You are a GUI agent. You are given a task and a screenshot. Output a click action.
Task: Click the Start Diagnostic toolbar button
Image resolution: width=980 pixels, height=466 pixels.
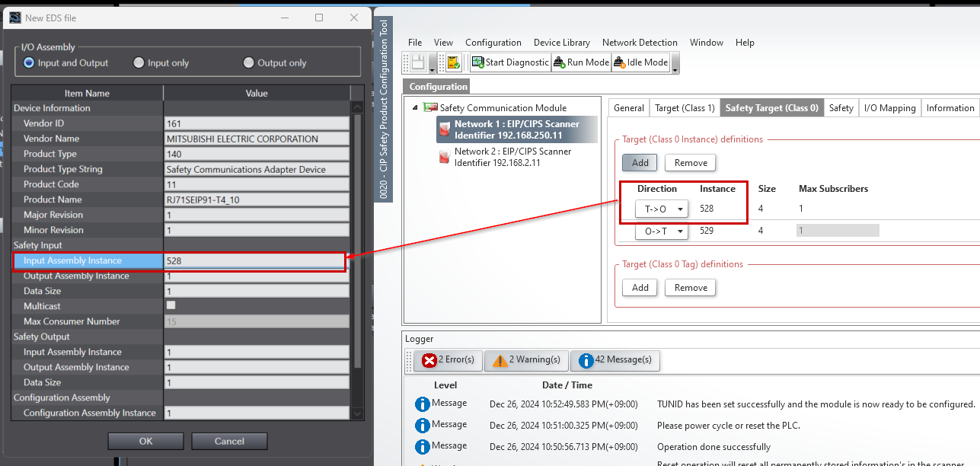510,62
